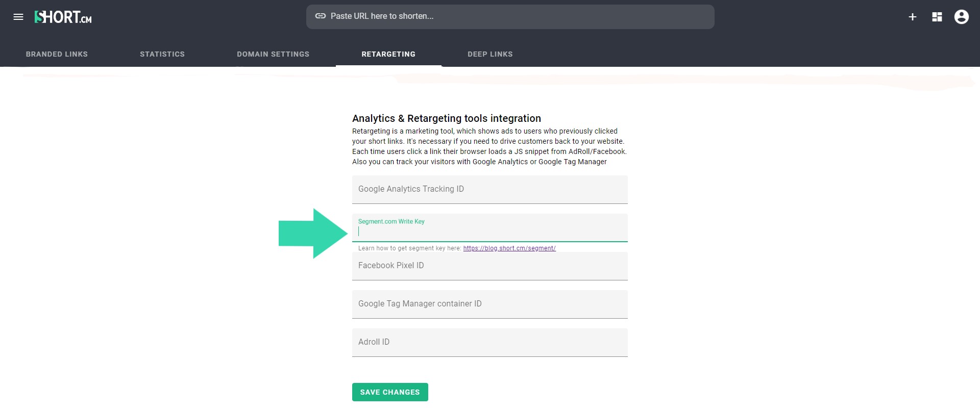Click the Adroll ID input field

point(489,342)
